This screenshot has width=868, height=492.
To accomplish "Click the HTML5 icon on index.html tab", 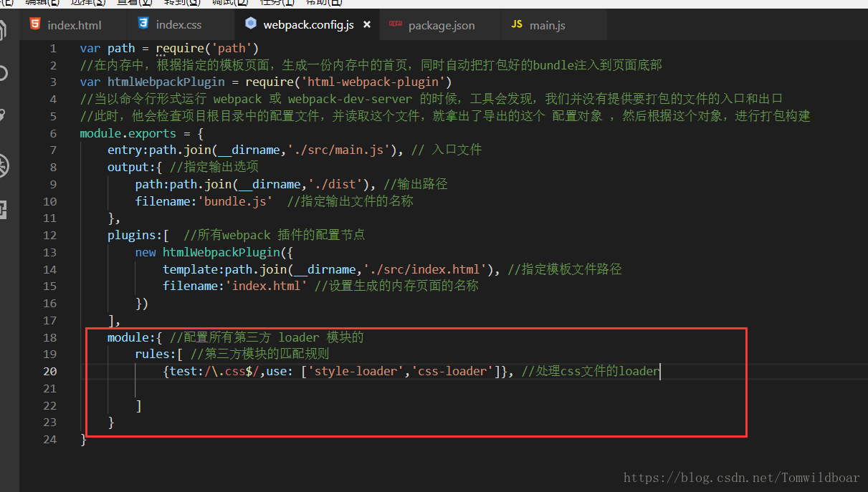I will point(36,24).
